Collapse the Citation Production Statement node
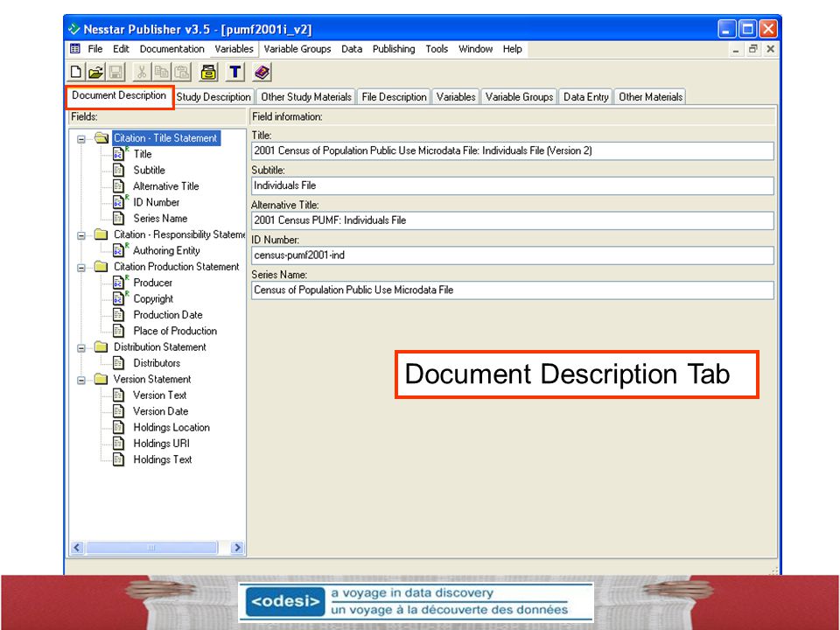The height and width of the screenshot is (630, 840). point(80,268)
